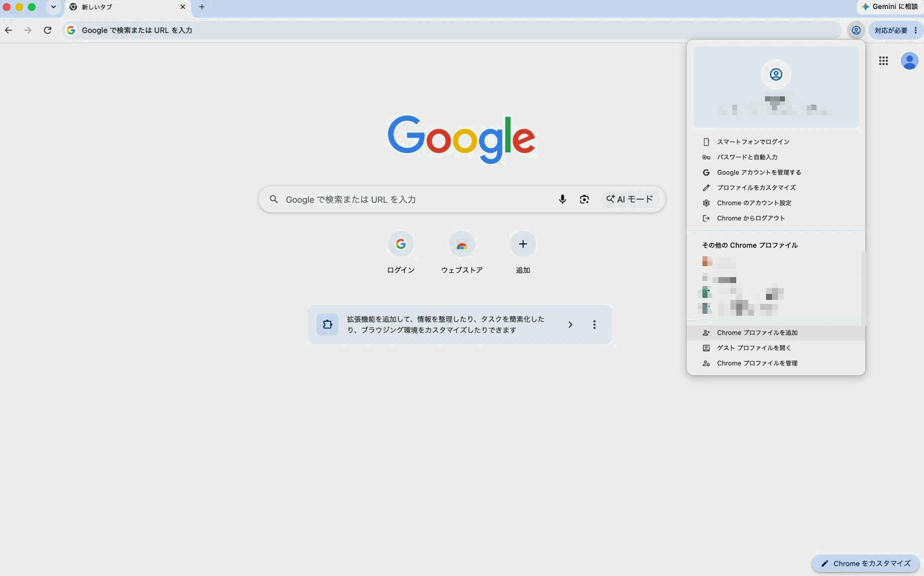Image resolution: width=924 pixels, height=576 pixels.
Task: Click the search magnifier icon in the search box
Action: coord(274,199)
